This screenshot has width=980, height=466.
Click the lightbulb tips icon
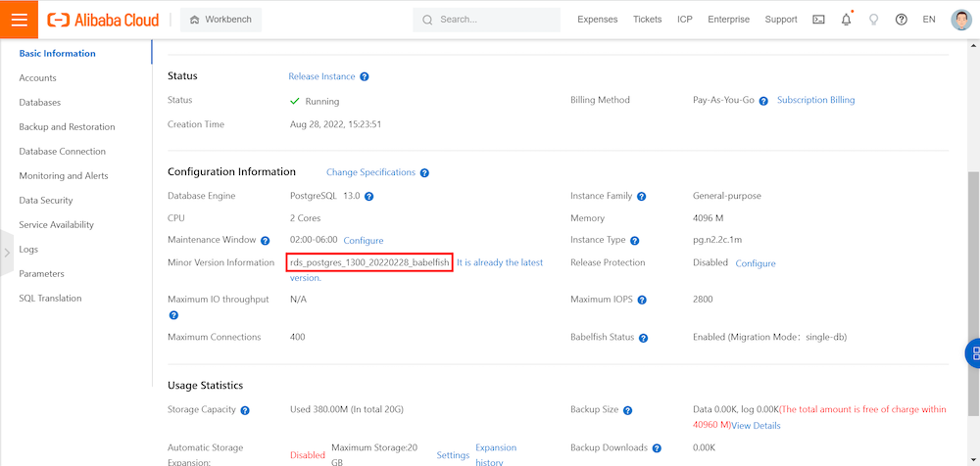873,20
